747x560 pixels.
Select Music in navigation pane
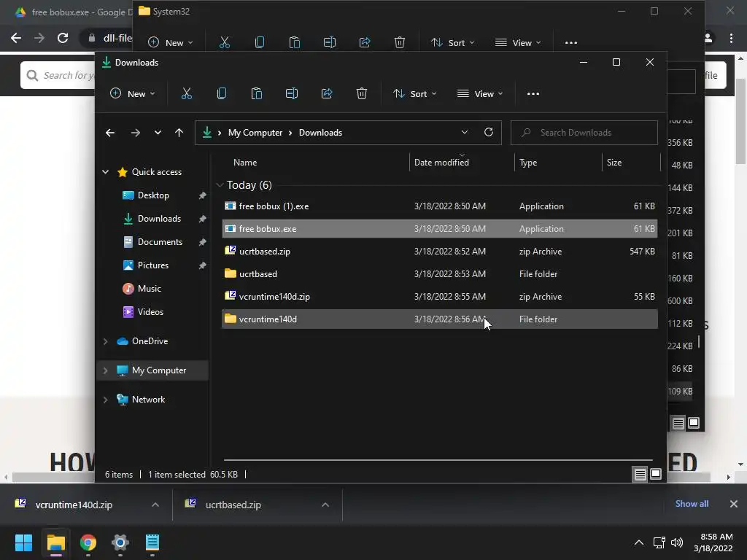tap(149, 289)
